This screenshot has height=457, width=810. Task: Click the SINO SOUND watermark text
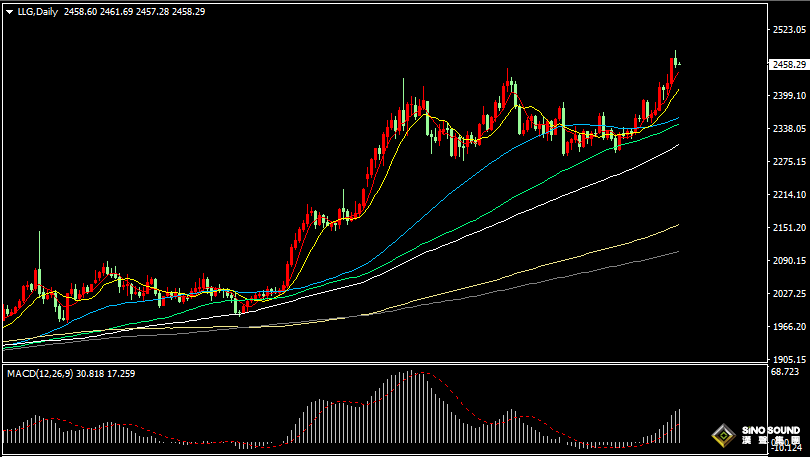pos(770,431)
